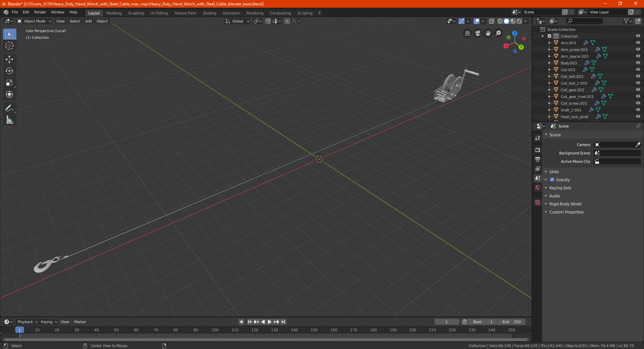Jump to the timeline end frame
Viewport: 644px width, 349px height.
coord(283,322)
